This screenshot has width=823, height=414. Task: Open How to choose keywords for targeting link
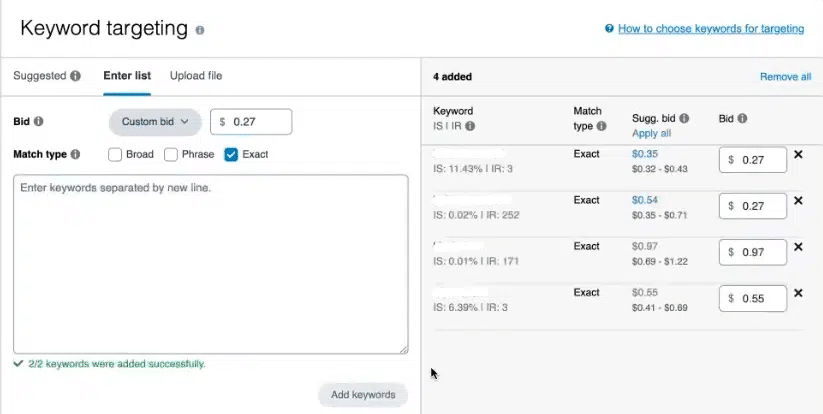(x=710, y=29)
